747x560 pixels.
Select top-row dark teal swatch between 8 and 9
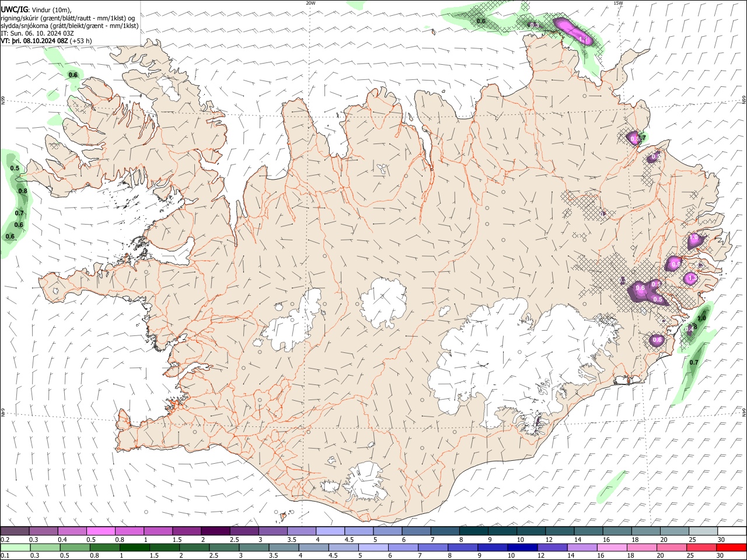[x=474, y=531]
